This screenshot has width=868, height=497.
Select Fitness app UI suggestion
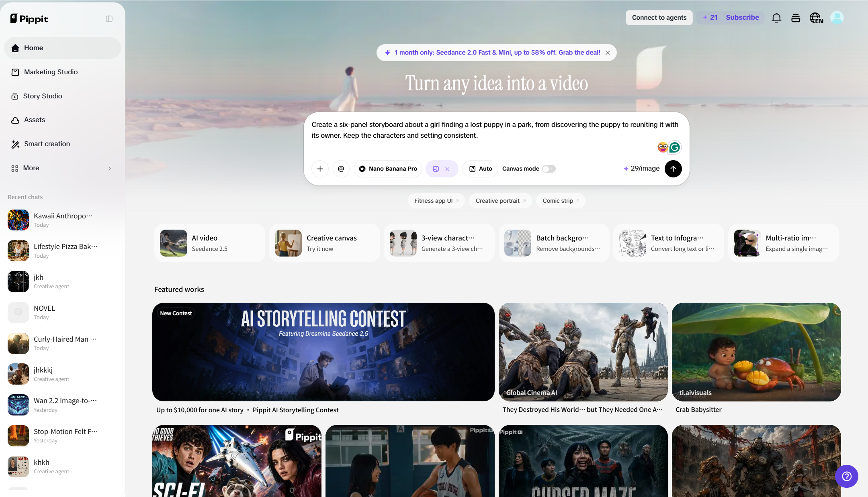436,201
